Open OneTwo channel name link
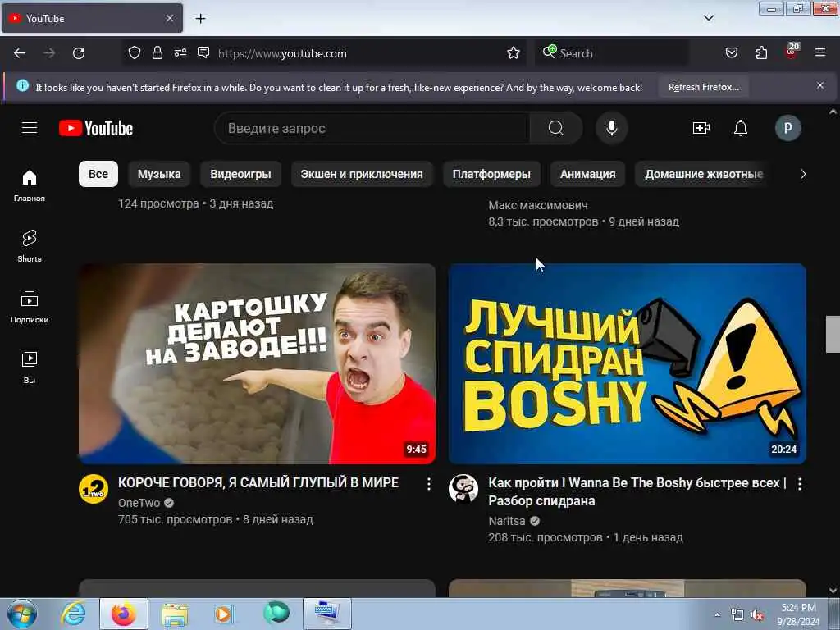Screen dimensions: 840x630 (x=139, y=503)
